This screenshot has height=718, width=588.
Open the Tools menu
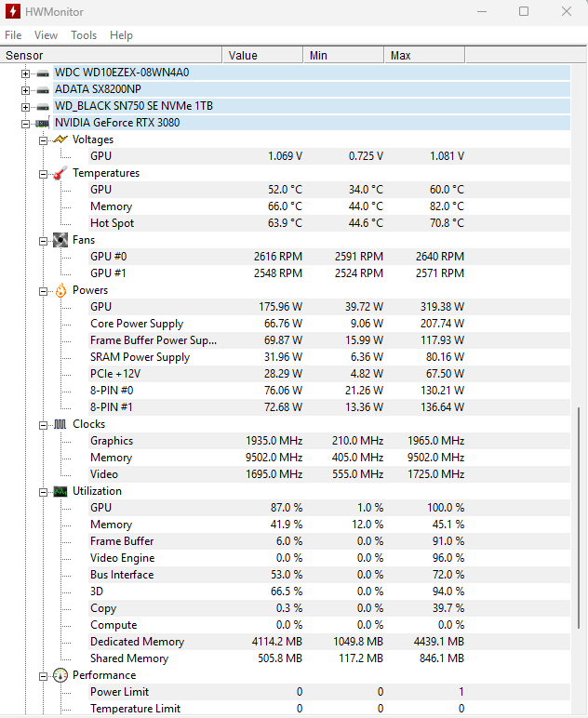click(84, 35)
